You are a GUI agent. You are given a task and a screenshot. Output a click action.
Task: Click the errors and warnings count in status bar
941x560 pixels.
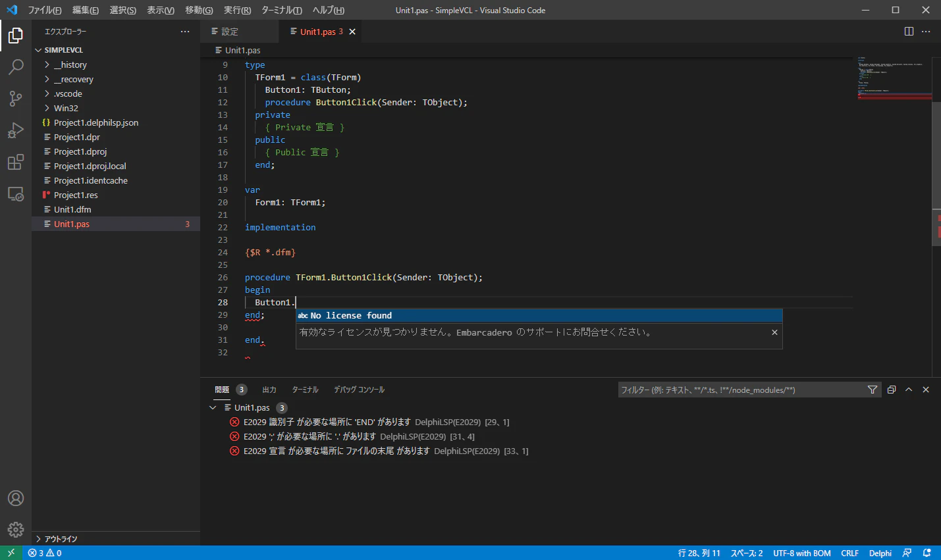(45, 553)
